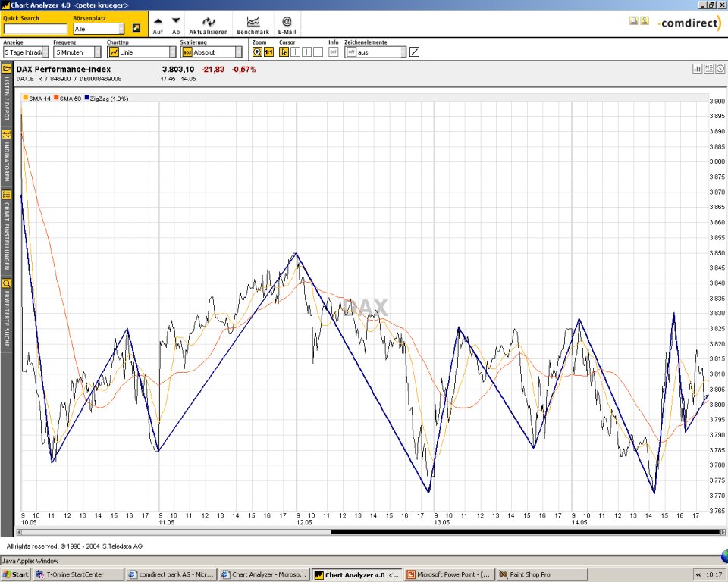This screenshot has height=582, width=728.
Task: Click the Windows Start button
Action: click(16, 574)
